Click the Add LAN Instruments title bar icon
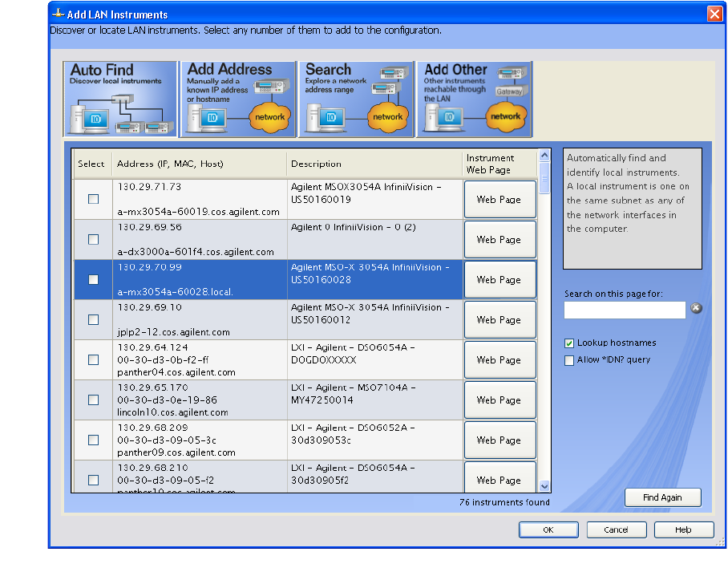 (58, 14)
